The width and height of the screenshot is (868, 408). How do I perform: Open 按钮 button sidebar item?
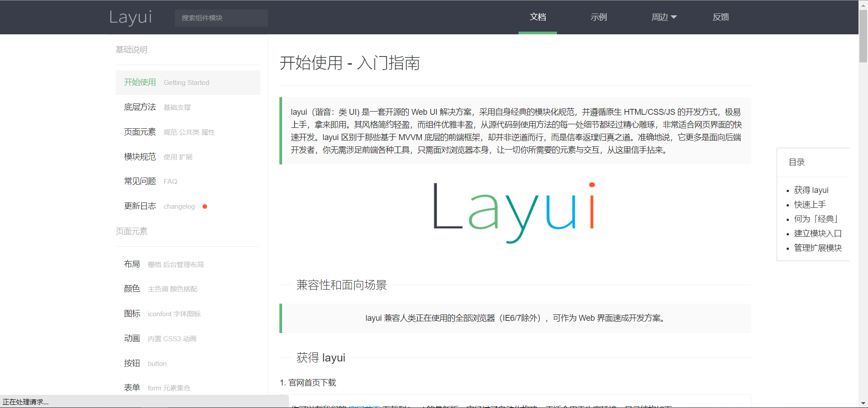point(188,363)
